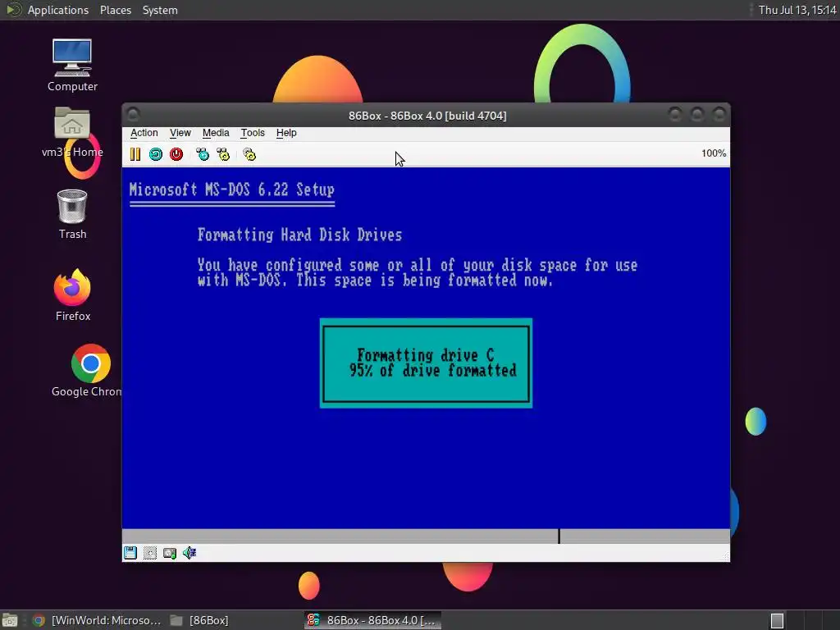The height and width of the screenshot is (630, 840).
Task: Switch to WinWorld Chrome taskbar window
Action: coord(97,620)
